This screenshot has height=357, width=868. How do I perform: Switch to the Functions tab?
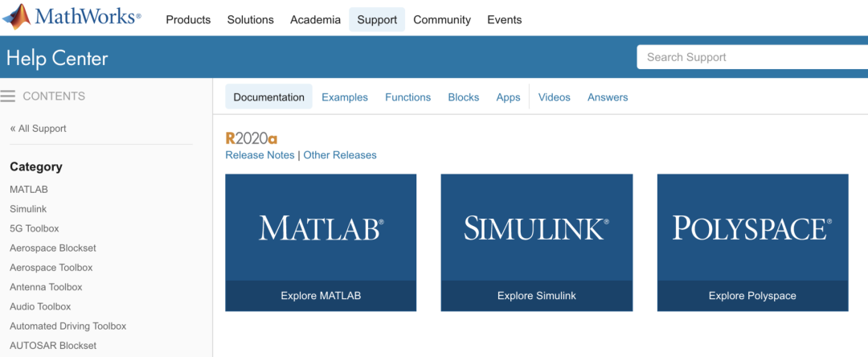click(407, 97)
